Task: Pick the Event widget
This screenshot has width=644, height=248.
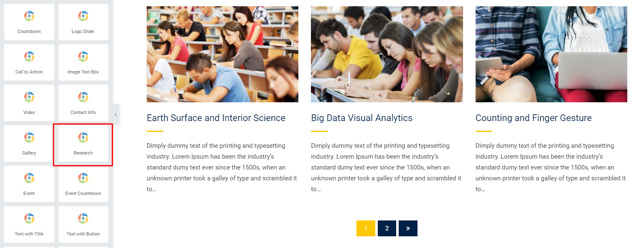Action: pyautogui.click(x=29, y=184)
